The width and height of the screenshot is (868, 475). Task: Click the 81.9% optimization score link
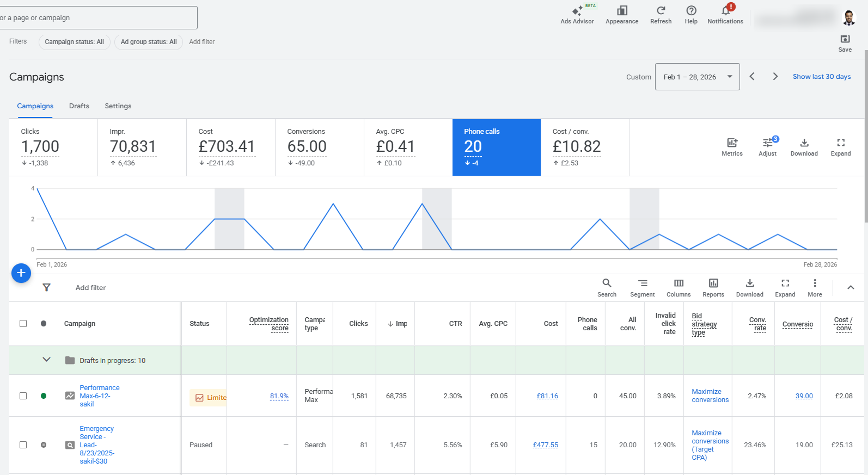[x=279, y=396]
